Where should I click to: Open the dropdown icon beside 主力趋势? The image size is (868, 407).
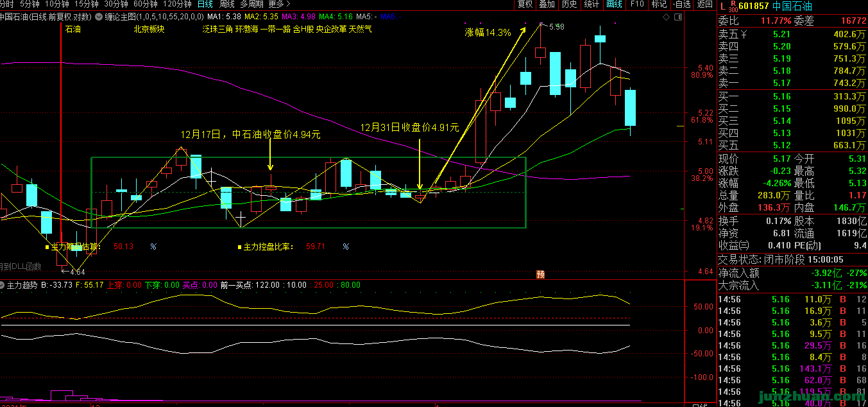(3, 284)
